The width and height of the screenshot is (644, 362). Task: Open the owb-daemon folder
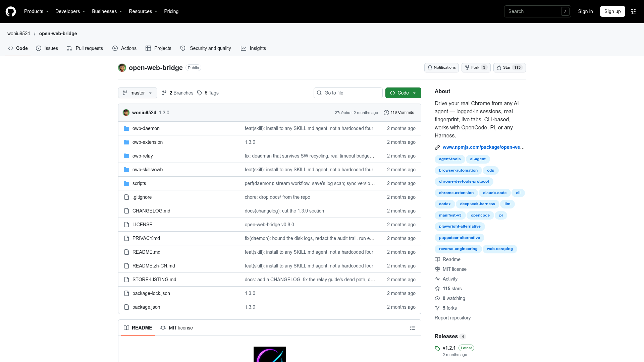146,128
